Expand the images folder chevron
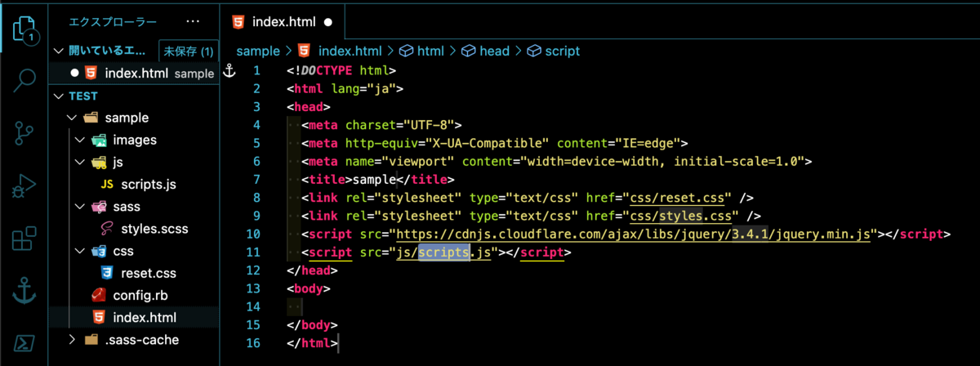980x366 pixels. [x=79, y=140]
